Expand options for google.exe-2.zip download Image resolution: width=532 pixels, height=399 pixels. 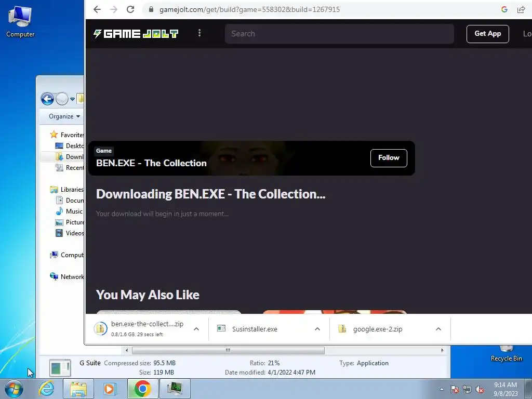click(438, 329)
